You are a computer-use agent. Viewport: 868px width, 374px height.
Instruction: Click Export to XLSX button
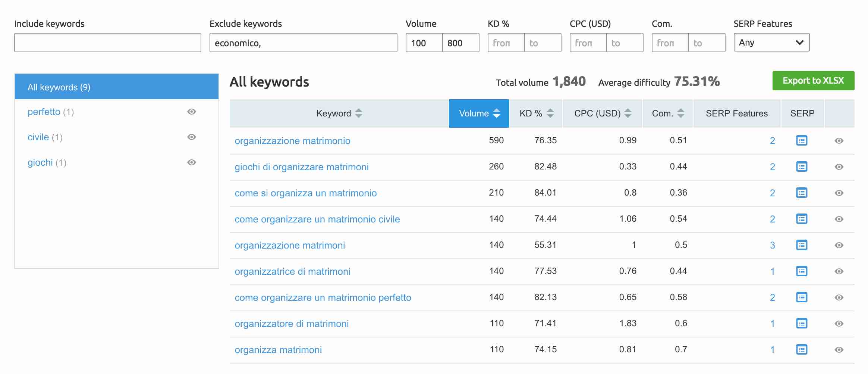coord(813,81)
